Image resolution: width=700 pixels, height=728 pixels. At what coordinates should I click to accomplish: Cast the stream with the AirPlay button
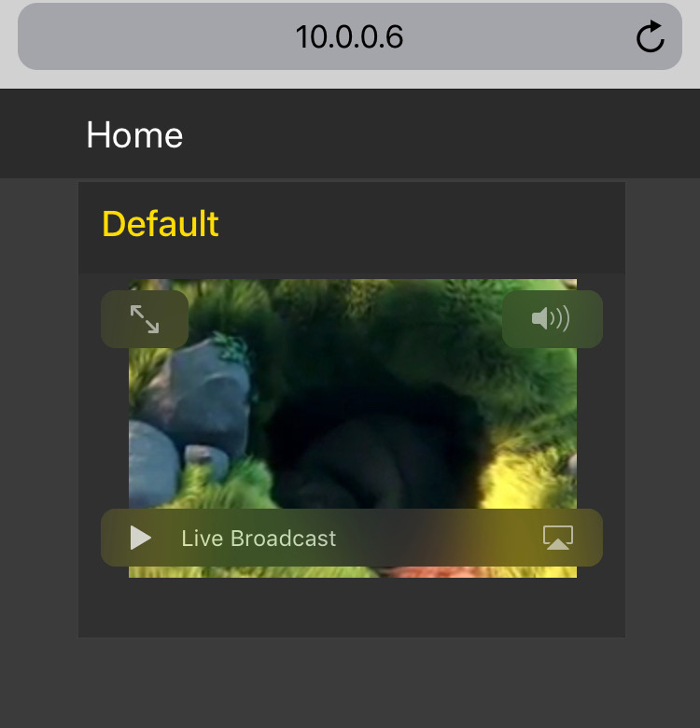coord(558,538)
